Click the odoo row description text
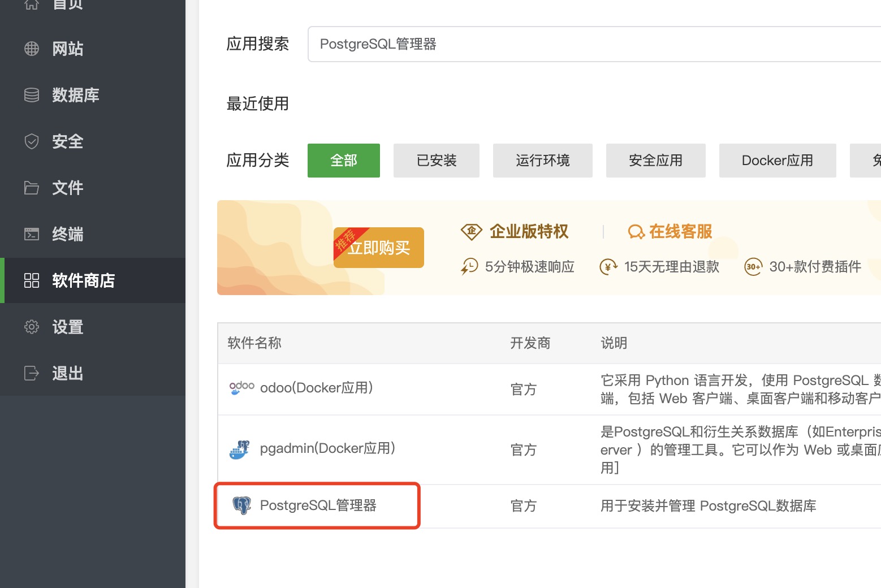 pos(741,390)
